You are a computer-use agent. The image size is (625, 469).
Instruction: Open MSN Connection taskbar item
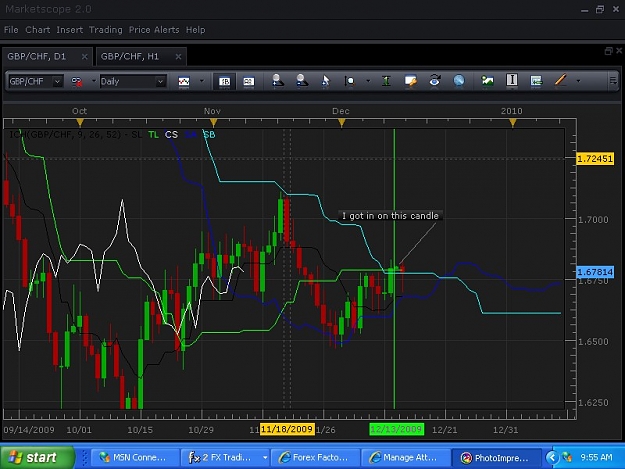click(134, 458)
